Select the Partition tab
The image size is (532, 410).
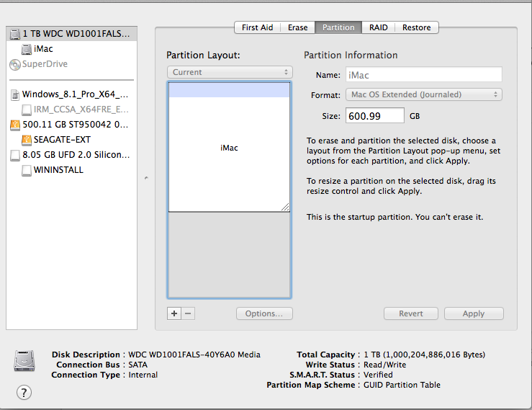coord(338,27)
